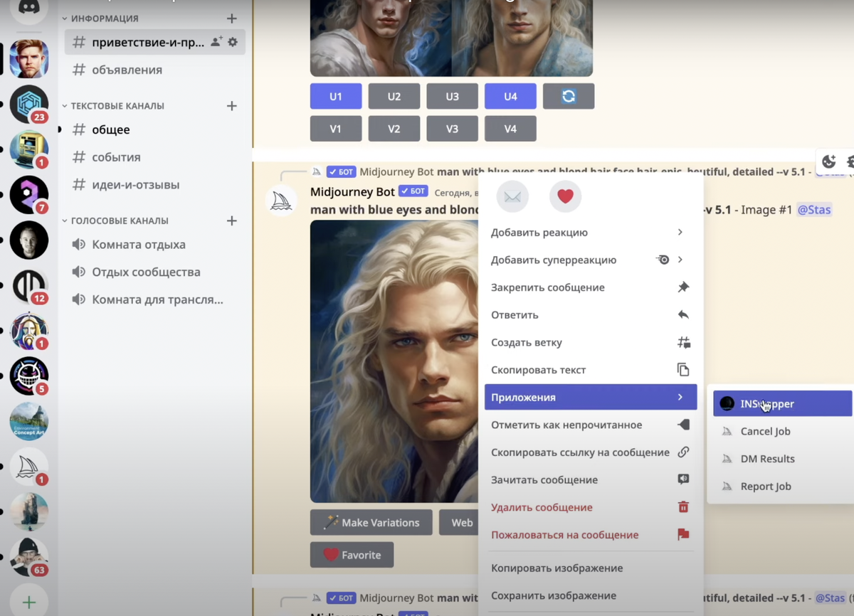Open объявления channel
Viewport: 854px width, 616px height.
155,70
